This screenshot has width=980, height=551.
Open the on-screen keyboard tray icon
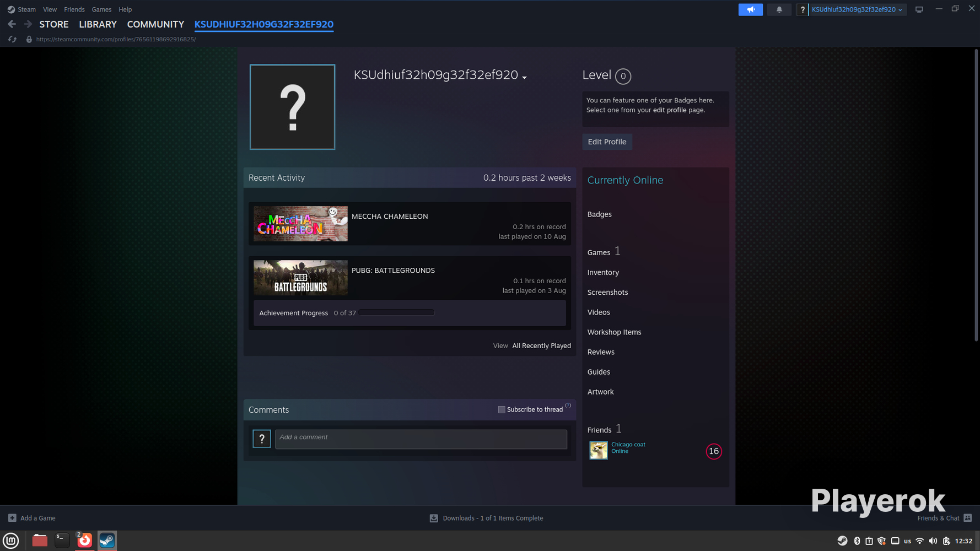(x=895, y=541)
